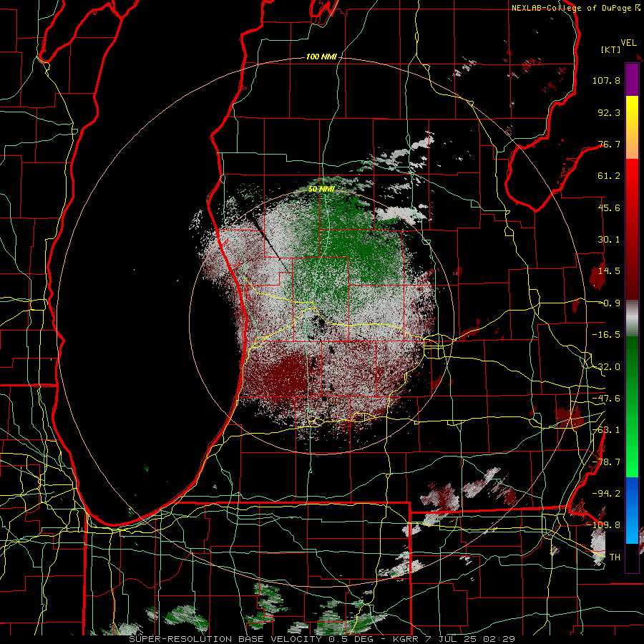Image resolution: width=644 pixels, height=644 pixels.
Task: Click the TH threshold label
Action: (615, 557)
